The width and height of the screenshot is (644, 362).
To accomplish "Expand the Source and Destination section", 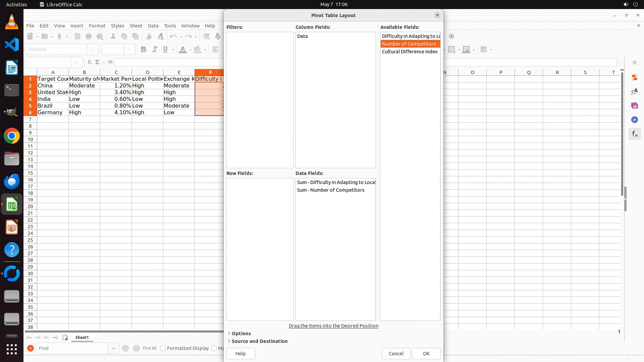I will pyautogui.click(x=259, y=341).
